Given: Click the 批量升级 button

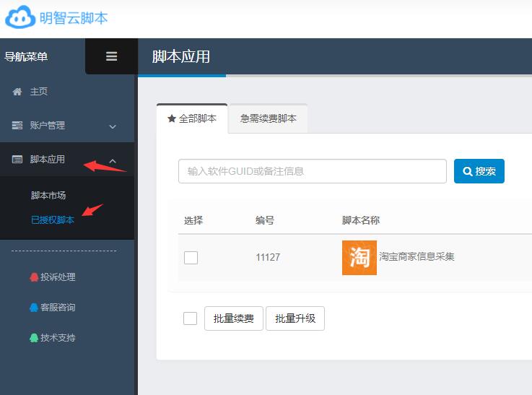Looking at the screenshot, I should tap(295, 318).
